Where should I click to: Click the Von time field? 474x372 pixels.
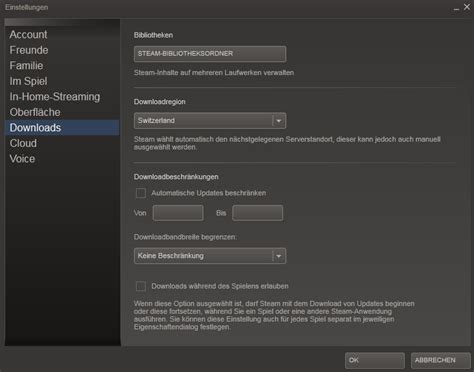point(178,213)
